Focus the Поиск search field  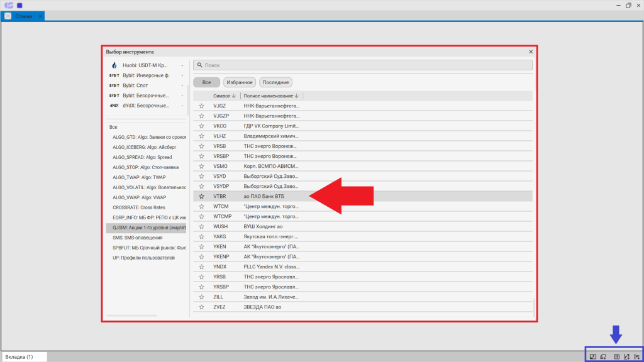(365, 65)
